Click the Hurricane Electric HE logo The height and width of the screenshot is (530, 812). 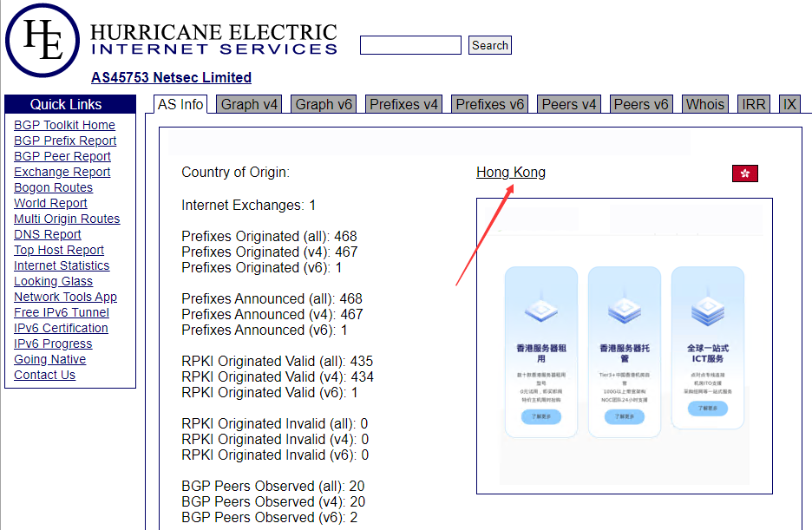(43, 41)
